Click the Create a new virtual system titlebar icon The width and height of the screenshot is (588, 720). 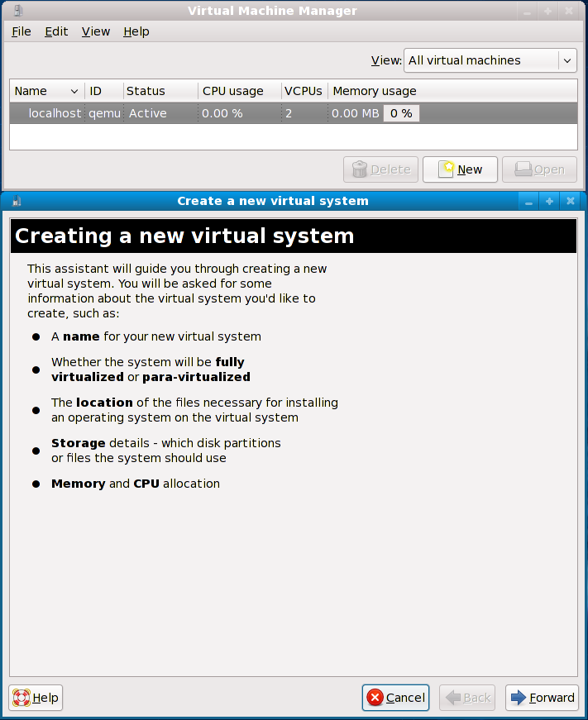(x=17, y=201)
